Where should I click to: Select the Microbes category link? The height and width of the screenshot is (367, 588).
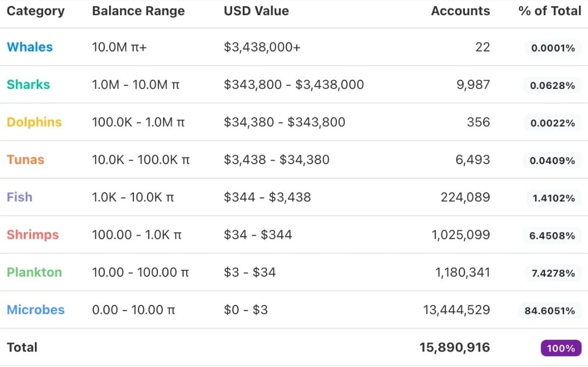tap(36, 309)
